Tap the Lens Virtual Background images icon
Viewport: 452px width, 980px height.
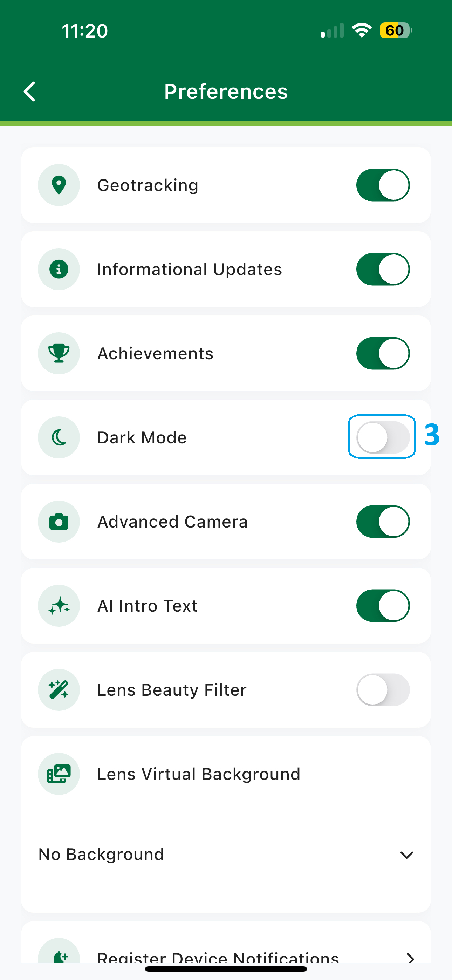pos(59,774)
